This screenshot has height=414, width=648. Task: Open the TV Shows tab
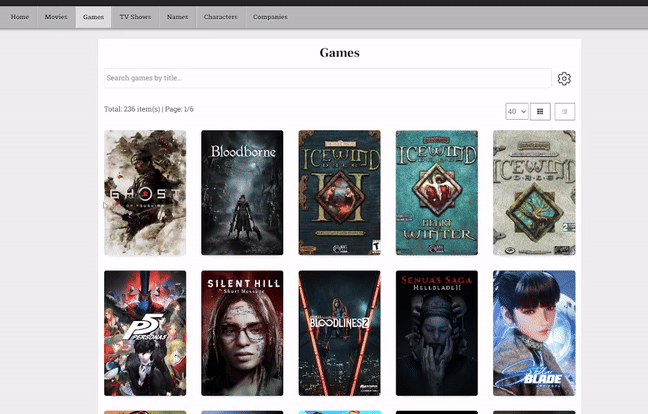(x=135, y=17)
